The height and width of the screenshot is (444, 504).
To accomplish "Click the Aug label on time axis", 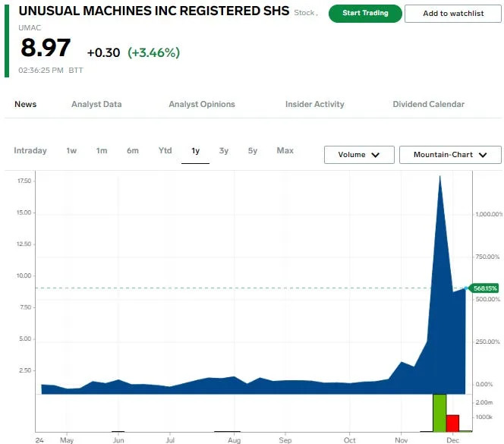I will (x=234, y=440).
